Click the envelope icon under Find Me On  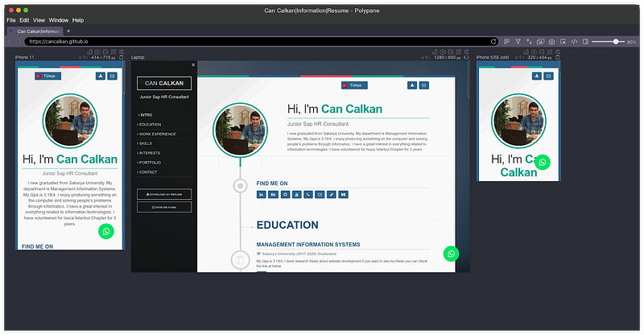point(320,194)
